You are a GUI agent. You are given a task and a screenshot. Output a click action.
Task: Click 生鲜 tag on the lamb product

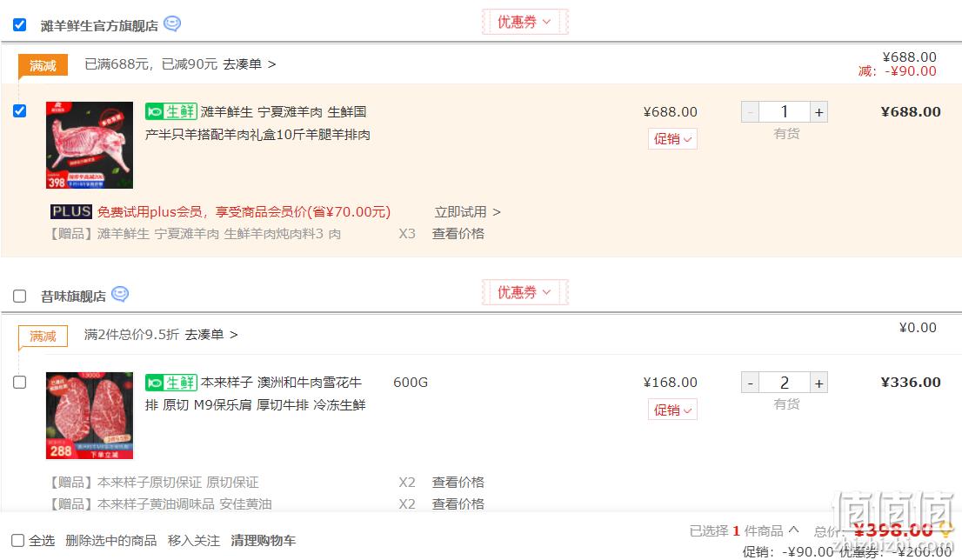171,111
